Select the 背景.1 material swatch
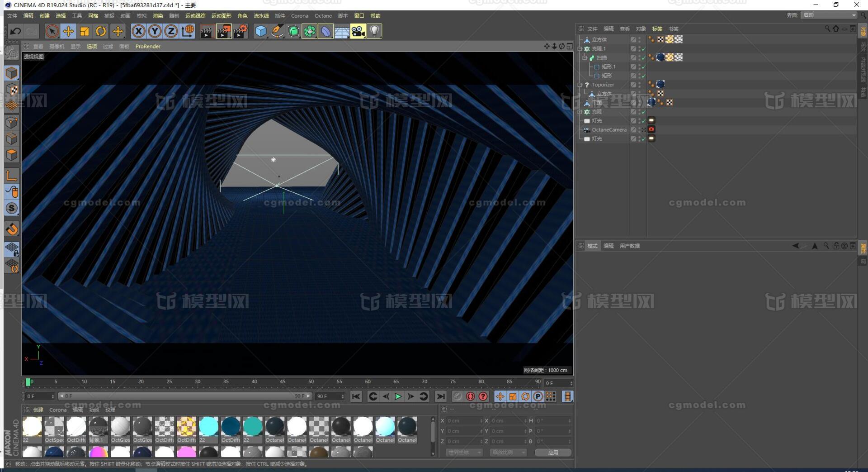868x472 pixels. tap(98, 429)
